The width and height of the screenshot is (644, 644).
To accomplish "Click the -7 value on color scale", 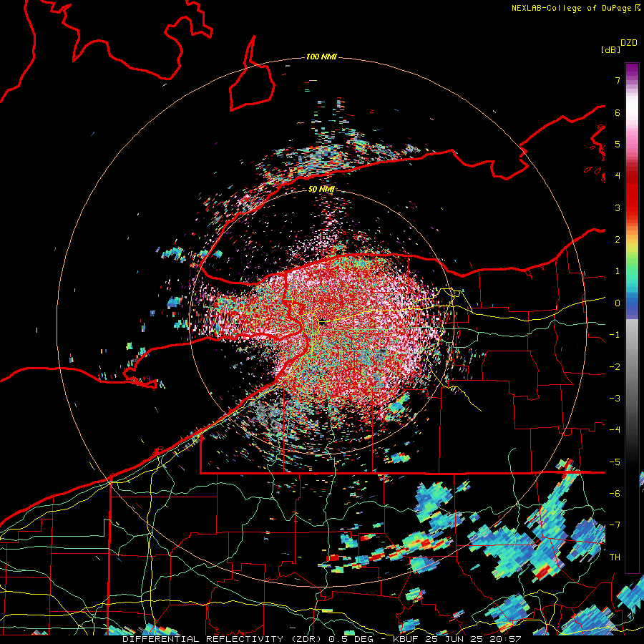I will tap(615, 525).
